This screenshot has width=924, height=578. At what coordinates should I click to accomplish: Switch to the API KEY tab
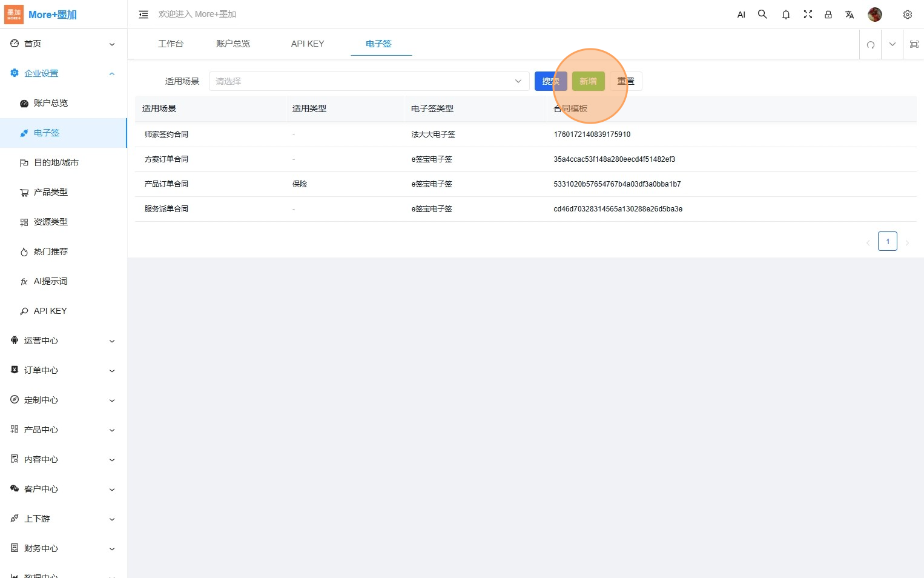[308, 44]
